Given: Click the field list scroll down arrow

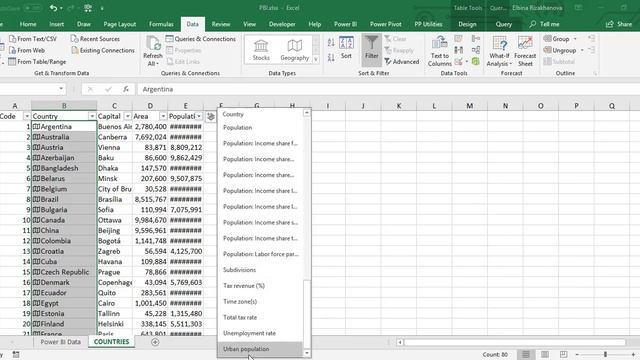Looking at the screenshot, I should [x=307, y=353].
